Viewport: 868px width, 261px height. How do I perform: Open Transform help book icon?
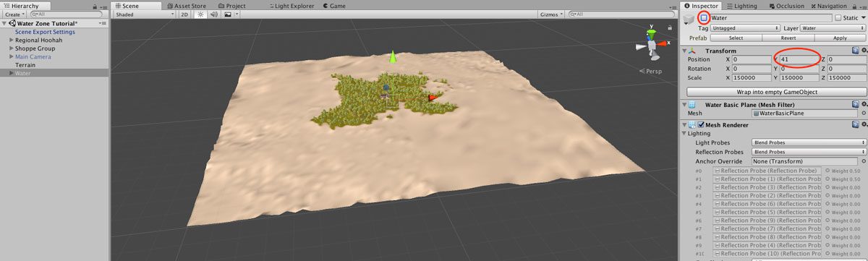pos(855,51)
